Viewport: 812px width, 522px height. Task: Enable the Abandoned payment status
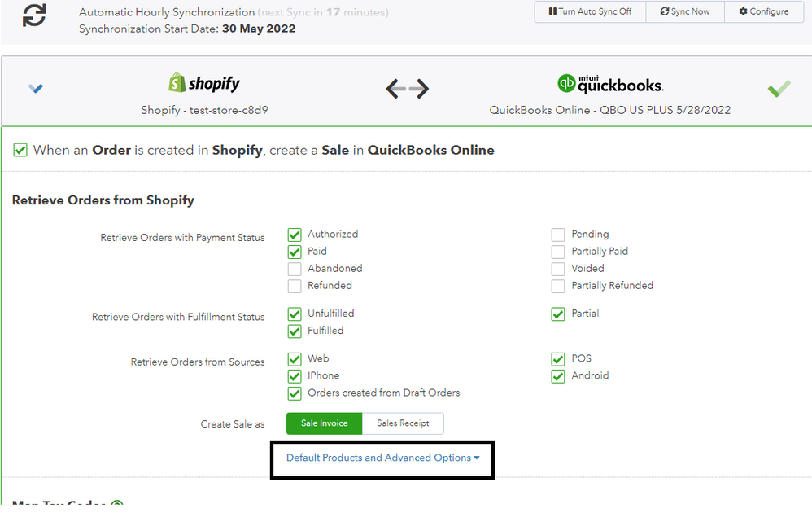pos(295,269)
